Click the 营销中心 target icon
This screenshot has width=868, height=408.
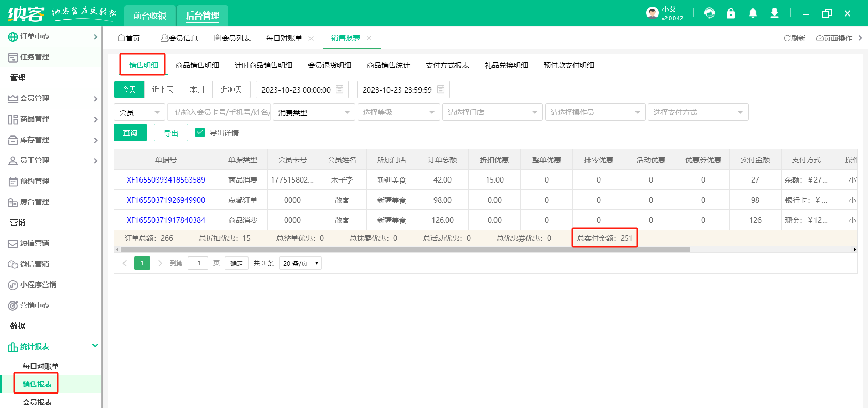tap(13, 306)
